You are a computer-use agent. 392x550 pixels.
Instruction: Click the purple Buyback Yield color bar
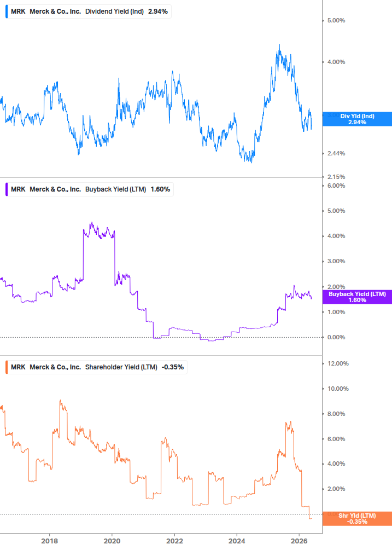click(x=7, y=189)
